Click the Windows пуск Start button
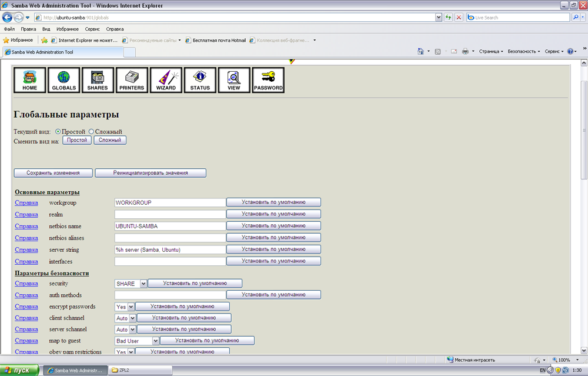The width and height of the screenshot is (588, 376). [x=21, y=370]
